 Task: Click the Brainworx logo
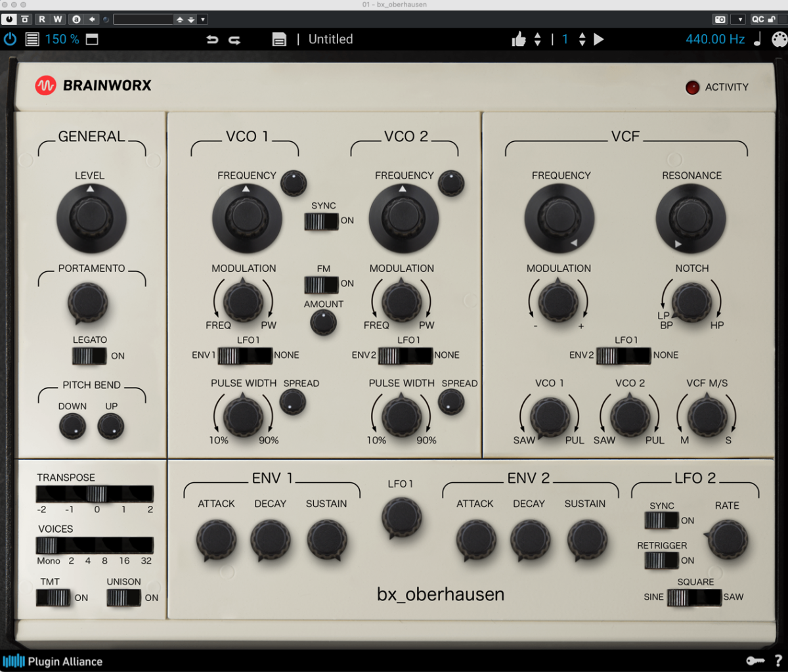93,85
